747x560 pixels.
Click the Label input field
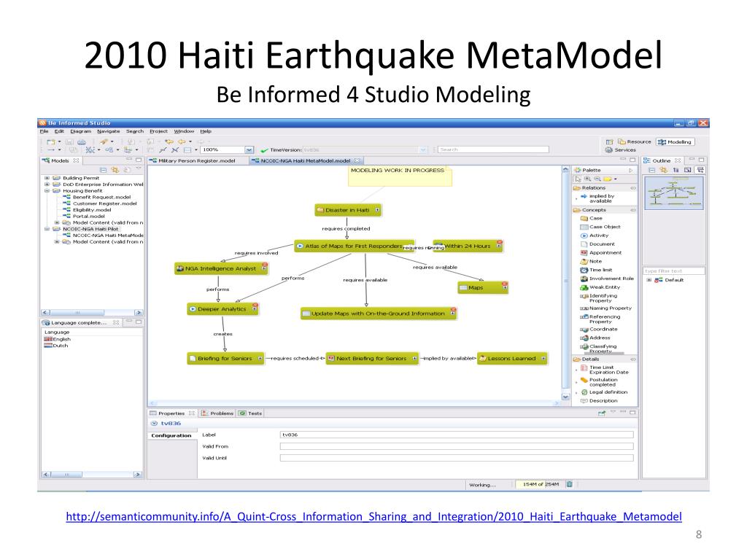click(457, 435)
